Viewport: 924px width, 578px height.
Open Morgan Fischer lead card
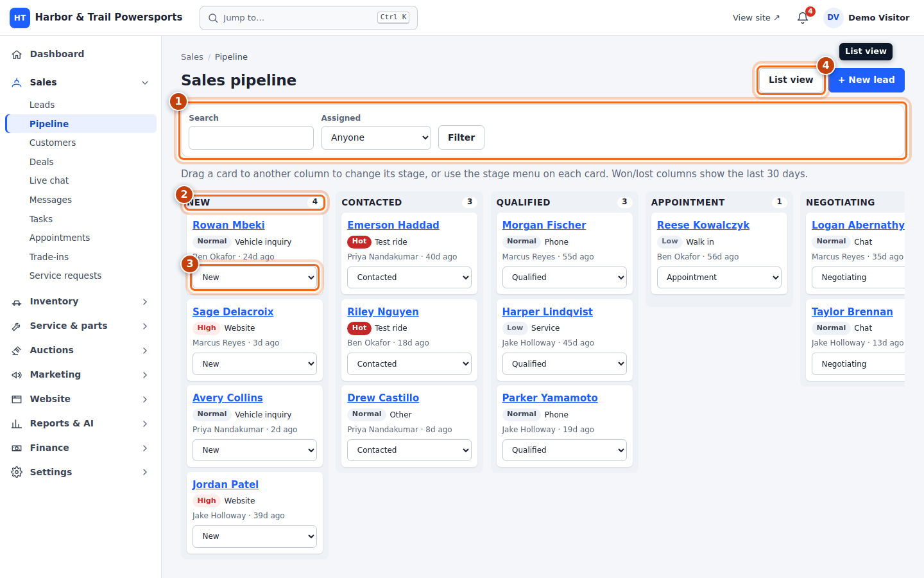click(544, 225)
